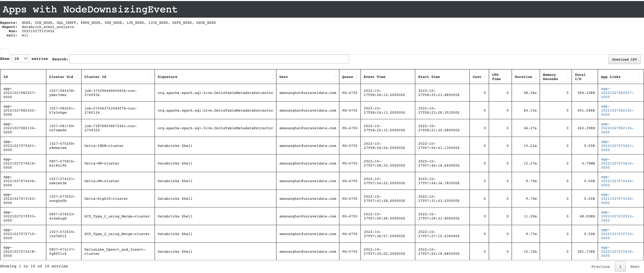Image resolution: width=644 pixels, height=273 pixels.
Task: Go to Previous page
Action: [x=600, y=266]
